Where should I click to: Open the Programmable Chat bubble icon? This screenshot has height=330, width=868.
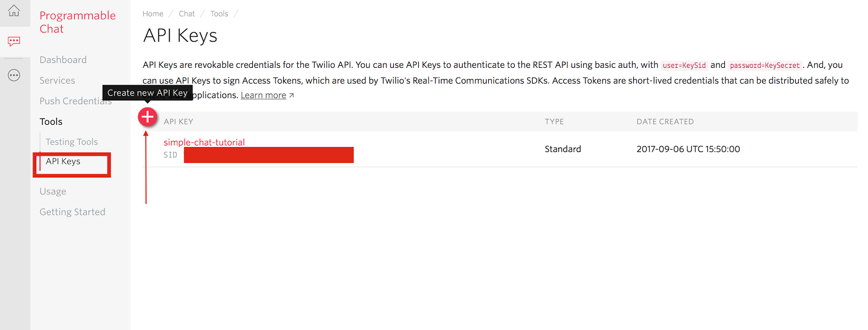point(14,41)
